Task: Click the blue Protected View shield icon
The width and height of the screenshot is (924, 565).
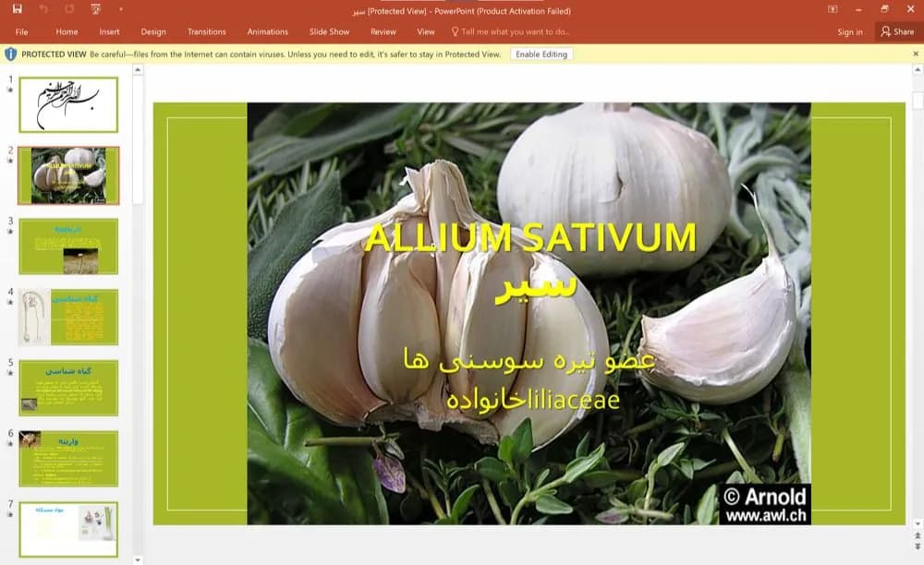Action: pyautogui.click(x=10, y=54)
